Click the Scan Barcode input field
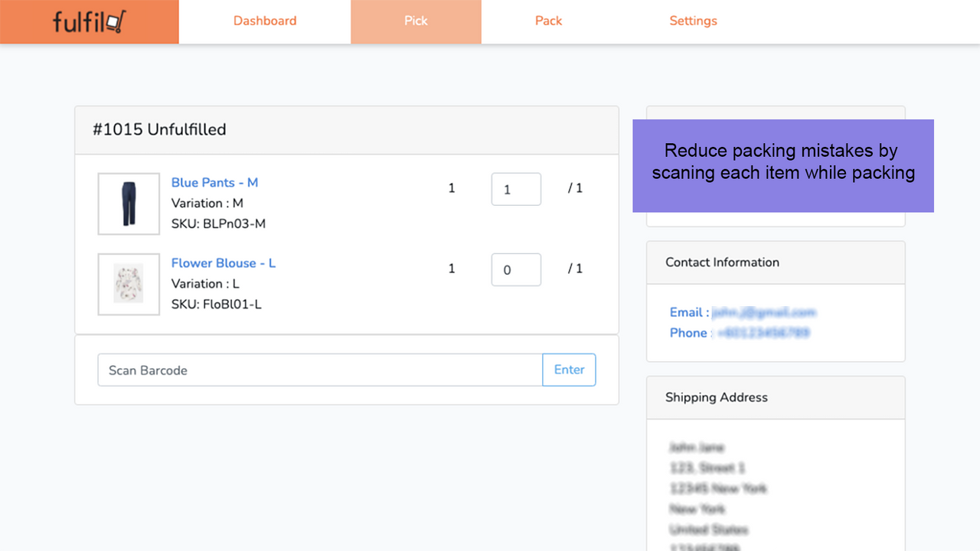 click(320, 370)
